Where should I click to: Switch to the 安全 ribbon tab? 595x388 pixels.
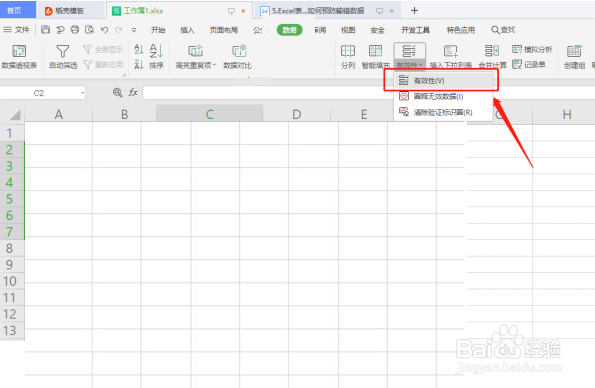click(377, 30)
